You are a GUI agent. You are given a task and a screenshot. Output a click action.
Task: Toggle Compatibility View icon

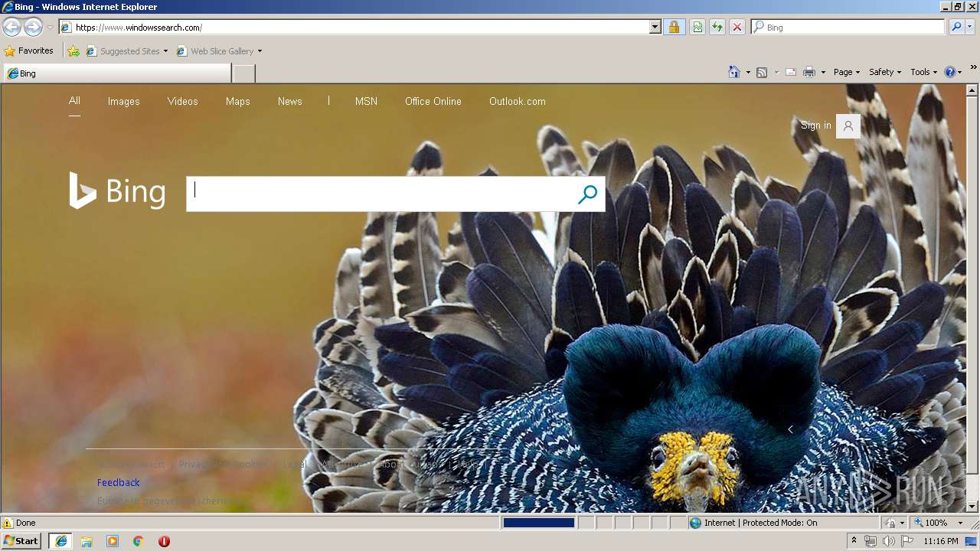pos(697,28)
